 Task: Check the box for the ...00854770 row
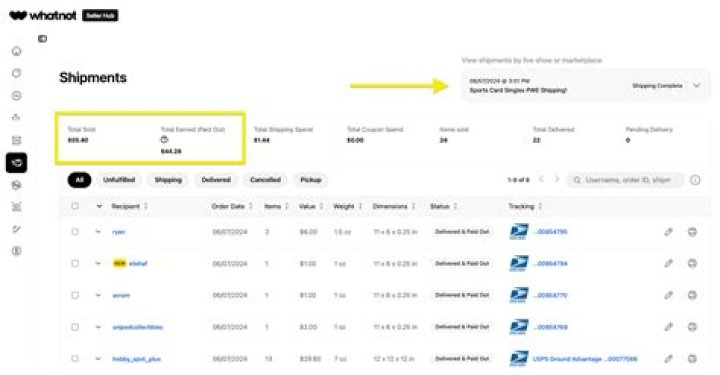(x=75, y=295)
